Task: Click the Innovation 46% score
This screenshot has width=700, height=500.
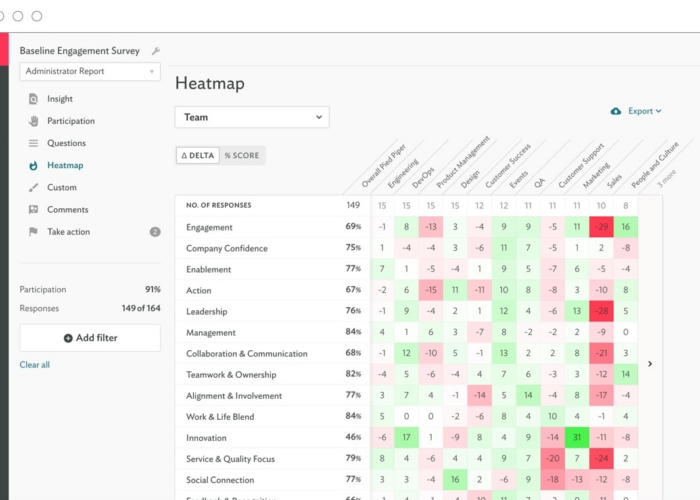Action: (353, 438)
